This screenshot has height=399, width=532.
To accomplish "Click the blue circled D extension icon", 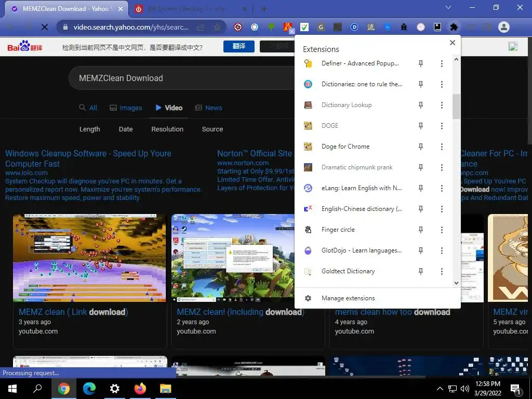I will [x=354, y=27].
